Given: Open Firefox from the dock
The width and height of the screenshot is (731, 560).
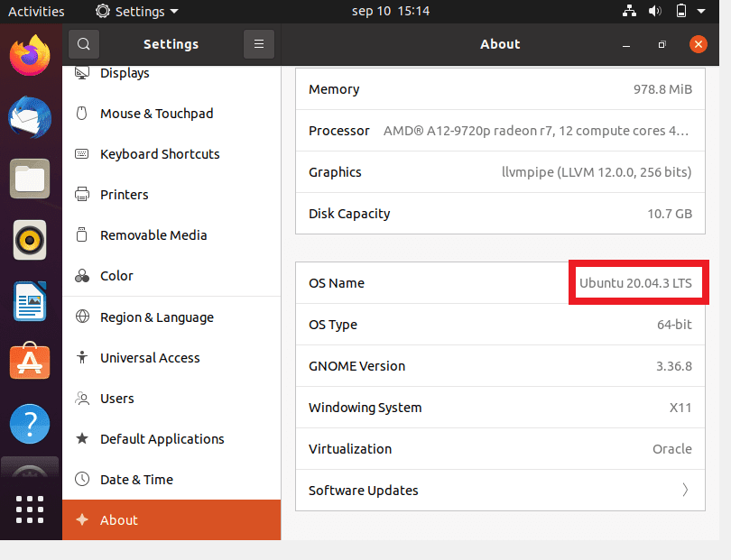Looking at the screenshot, I should tap(30, 55).
